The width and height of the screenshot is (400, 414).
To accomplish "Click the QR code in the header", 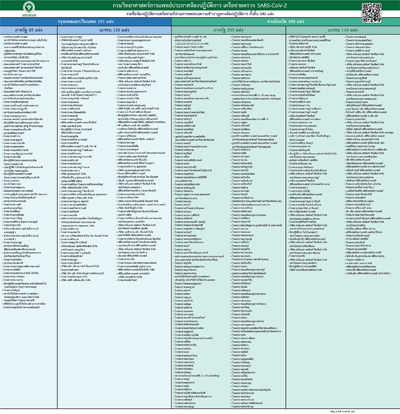I will 371,13.
